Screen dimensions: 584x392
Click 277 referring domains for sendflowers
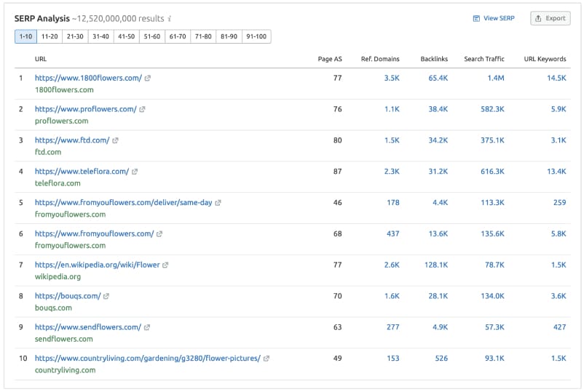point(393,327)
